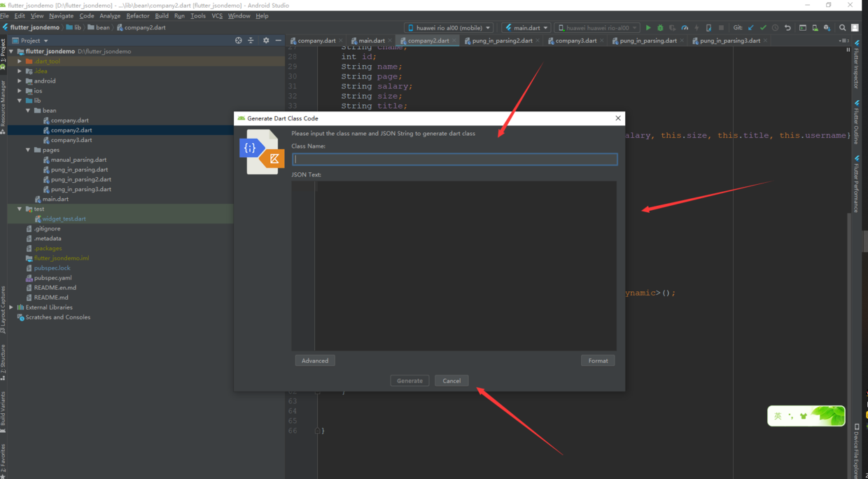Open the Analyze menu
This screenshot has height=479, width=868.
click(110, 15)
